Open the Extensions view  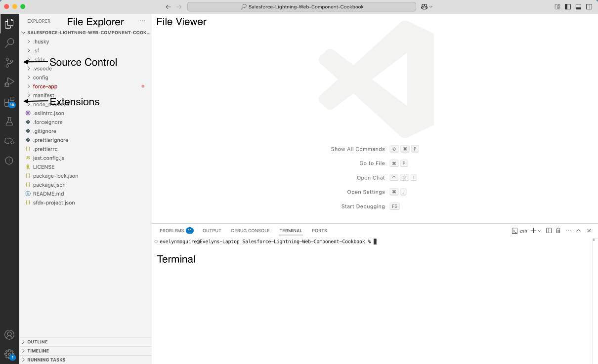(x=9, y=102)
